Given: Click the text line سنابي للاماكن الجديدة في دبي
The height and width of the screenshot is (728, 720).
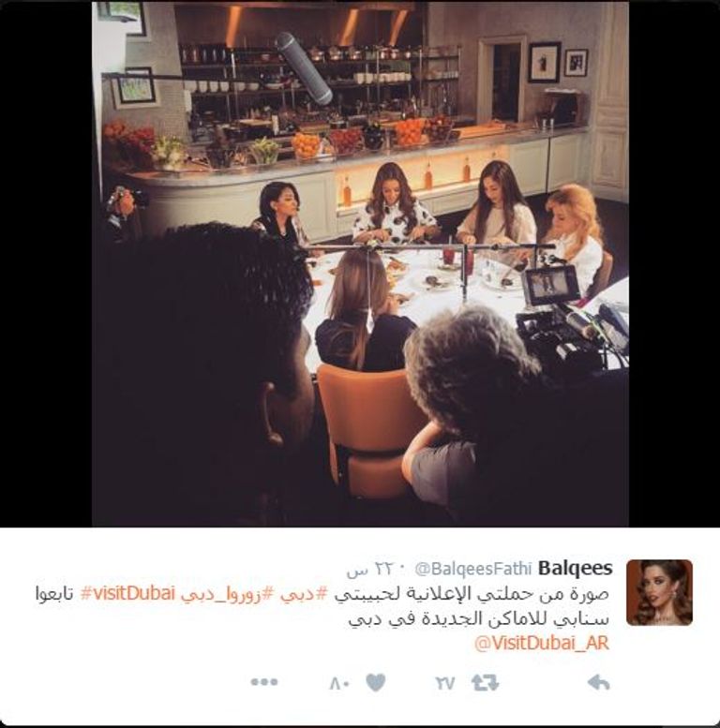Looking at the screenshot, I should pos(478,619).
